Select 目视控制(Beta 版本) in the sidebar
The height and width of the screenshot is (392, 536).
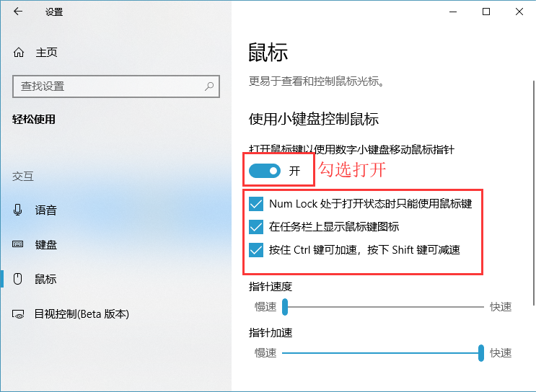pyautogui.click(x=82, y=314)
